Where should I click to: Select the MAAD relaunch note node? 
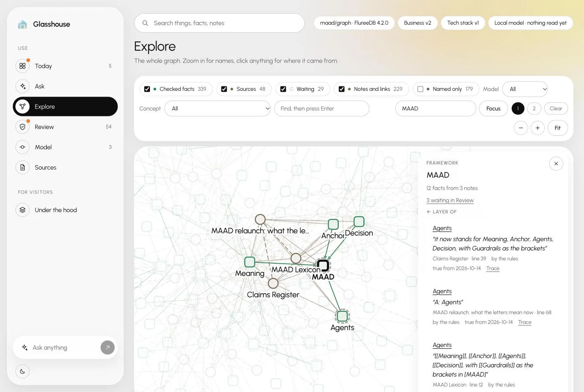(260, 219)
